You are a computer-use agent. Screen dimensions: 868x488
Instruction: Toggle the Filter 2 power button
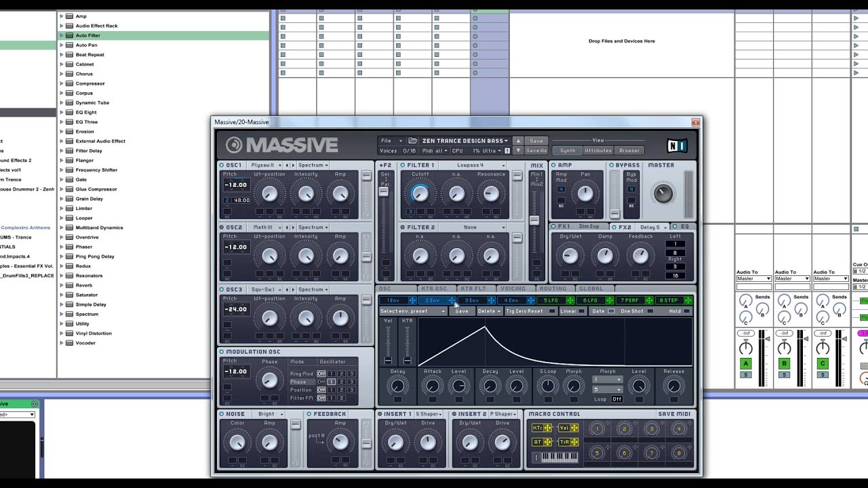403,227
